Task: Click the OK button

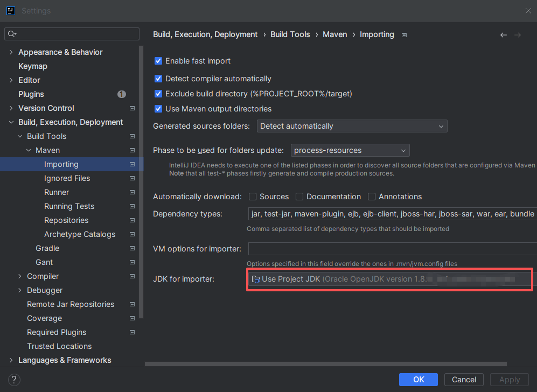Action: click(418, 380)
